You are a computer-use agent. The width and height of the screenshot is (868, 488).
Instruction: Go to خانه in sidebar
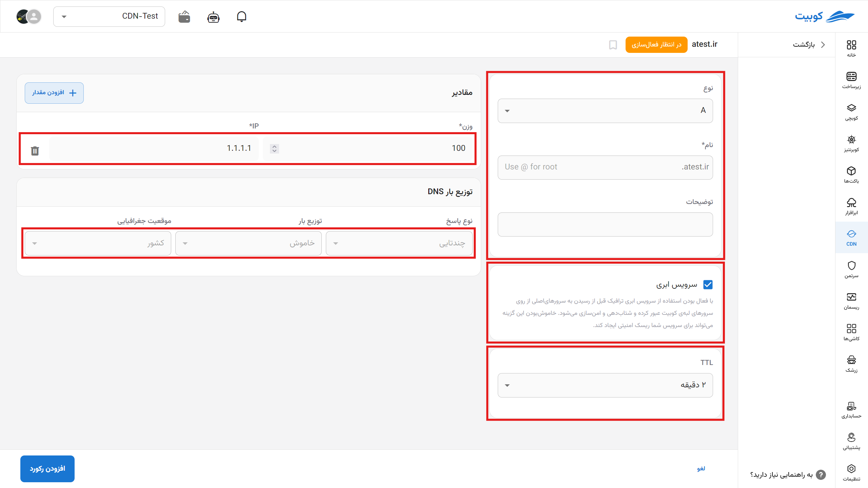[851, 48]
